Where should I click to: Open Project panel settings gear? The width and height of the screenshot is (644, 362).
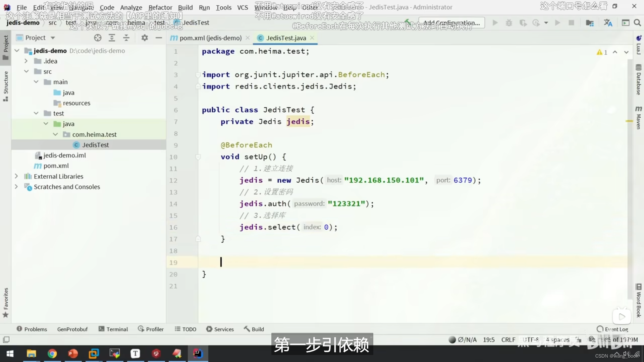point(145,38)
